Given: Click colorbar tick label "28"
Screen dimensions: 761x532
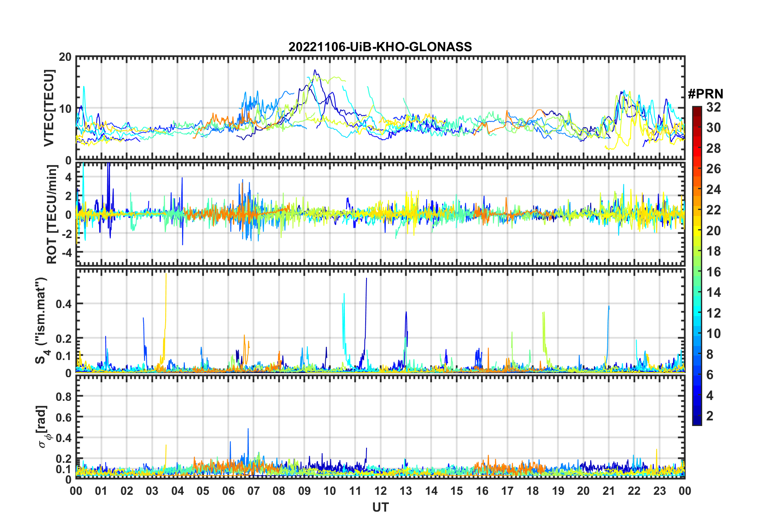Looking at the screenshot, I should point(713,148).
